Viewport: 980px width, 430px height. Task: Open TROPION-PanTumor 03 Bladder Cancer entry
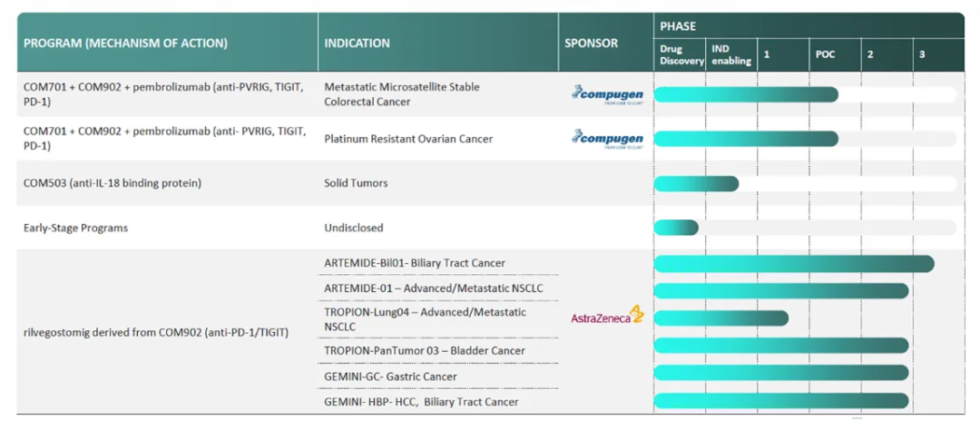coord(424,350)
